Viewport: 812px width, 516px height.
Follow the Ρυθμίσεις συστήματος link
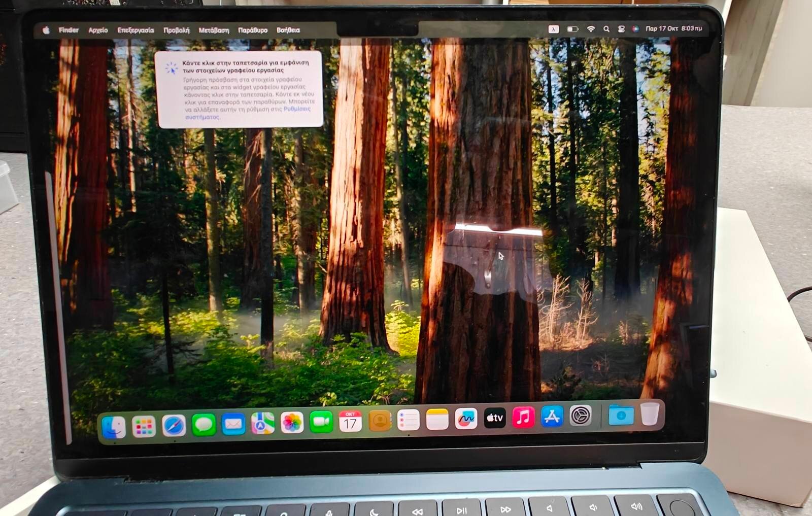click(x=247, y=113)
